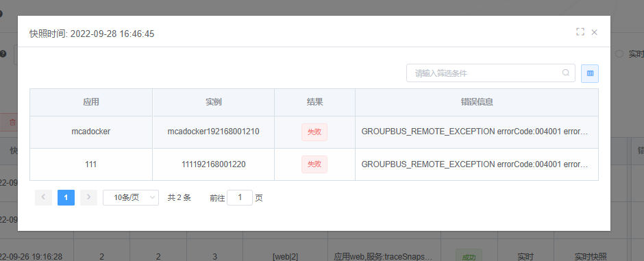This screenshot has width=644, height=261.
Task: Click 实时 cell in background table row
Action: [x=525, y=256]
